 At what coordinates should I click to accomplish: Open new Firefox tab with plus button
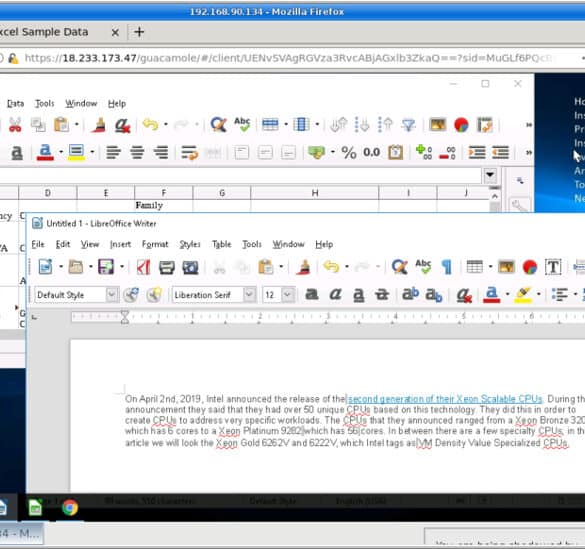[x=139, y=32]
